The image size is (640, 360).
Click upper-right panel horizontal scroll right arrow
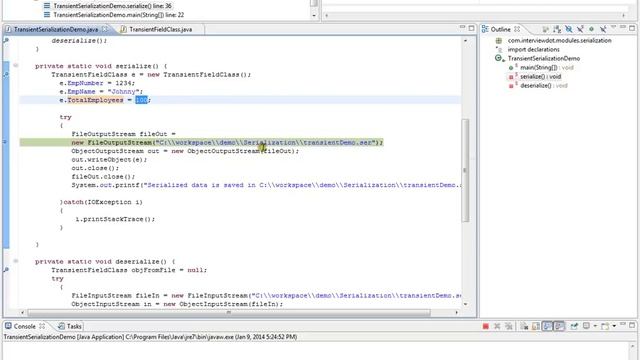tap(623, 15)
